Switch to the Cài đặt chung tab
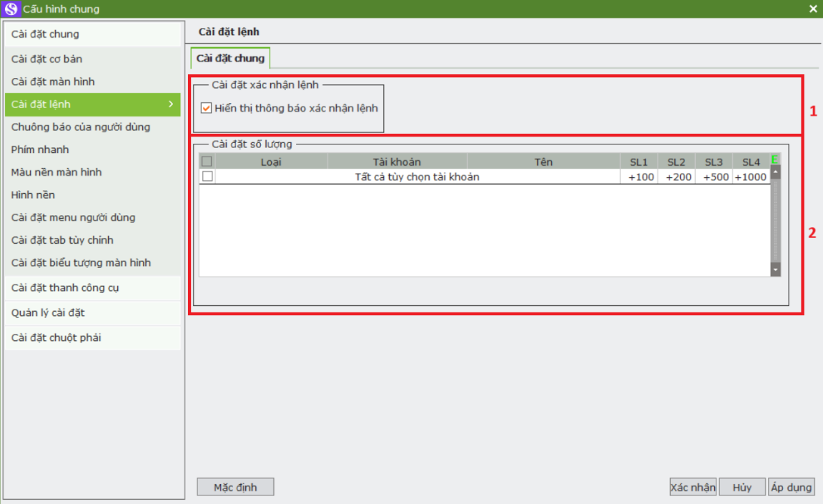823x504 pixels. [x=230, y=59]
